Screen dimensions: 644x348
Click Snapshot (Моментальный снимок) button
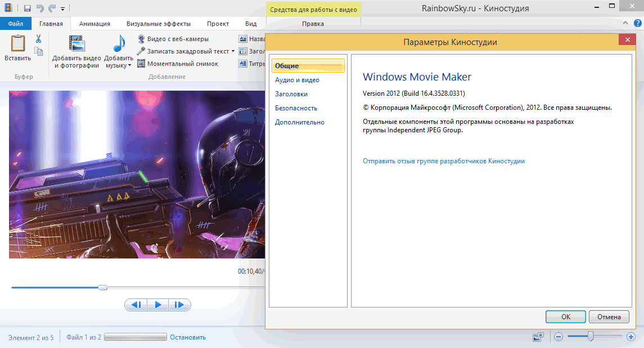tap(177, 63)
